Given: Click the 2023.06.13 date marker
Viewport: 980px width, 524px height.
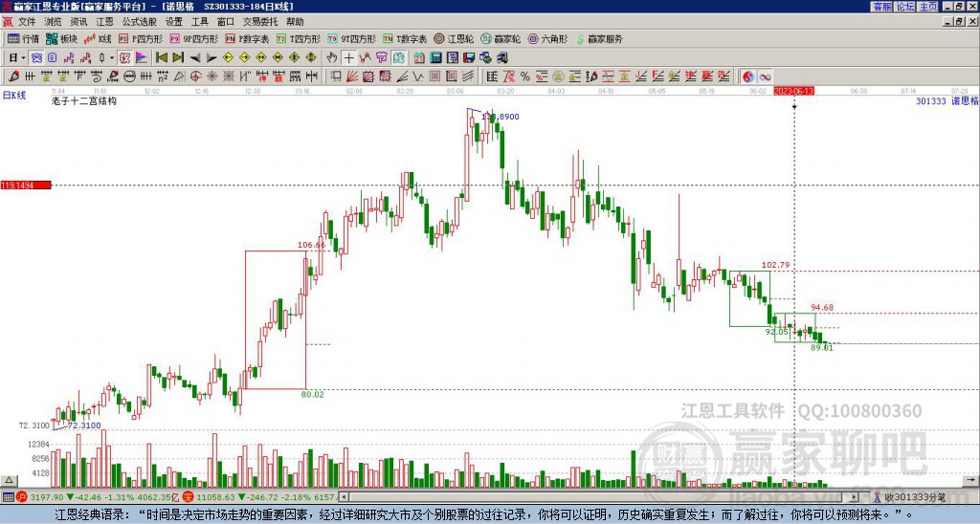Looking at the screenshot, I should pos(793,91).
